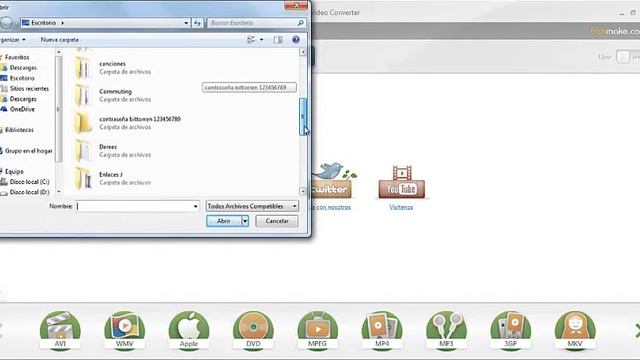
Task: Select Disco local (D:) drive
Action: point(29,192)
